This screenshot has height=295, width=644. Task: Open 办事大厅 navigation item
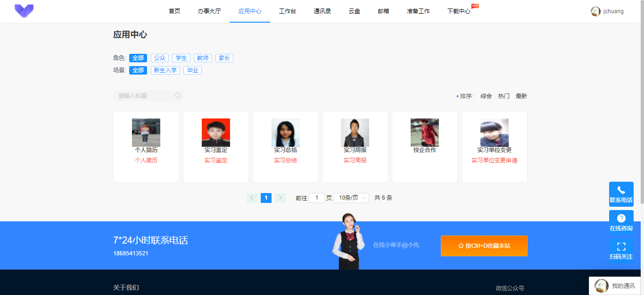pos(209,11)
